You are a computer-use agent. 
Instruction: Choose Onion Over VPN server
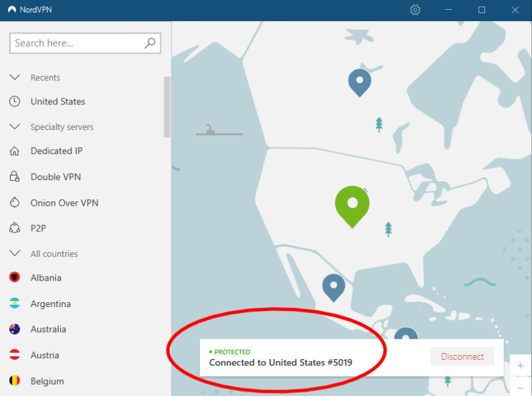tap(65, 203)
